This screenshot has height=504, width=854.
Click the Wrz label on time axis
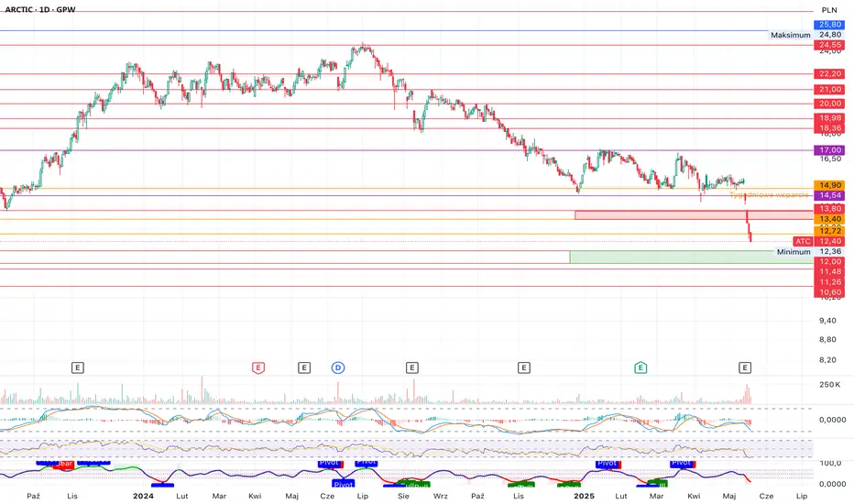tap(441, 496)
